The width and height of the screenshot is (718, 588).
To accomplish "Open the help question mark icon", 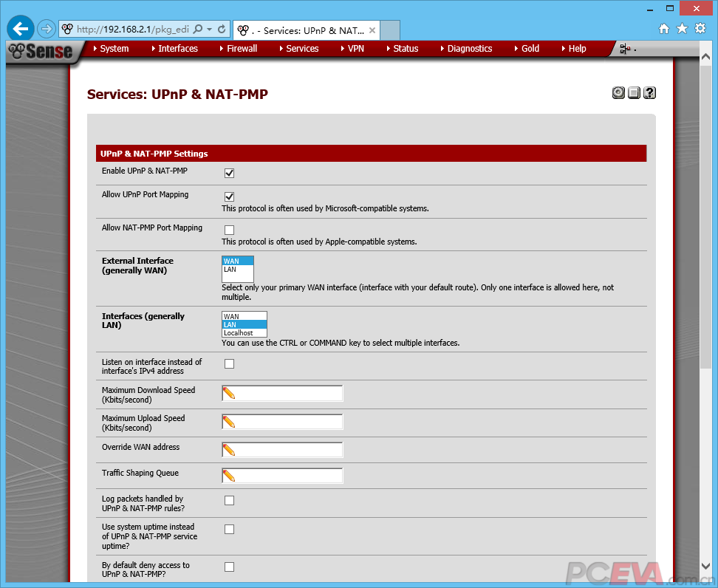I will pyautogui.click(x=649, y=92).
